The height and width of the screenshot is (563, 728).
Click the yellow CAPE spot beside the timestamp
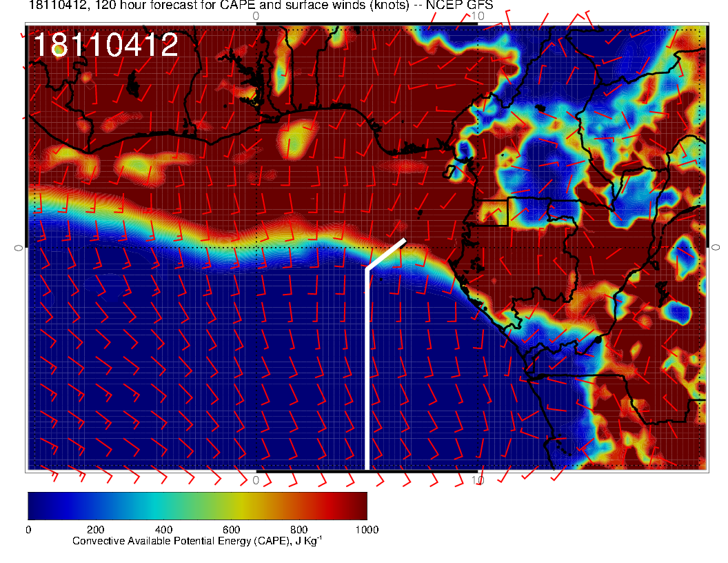[60, 49]
